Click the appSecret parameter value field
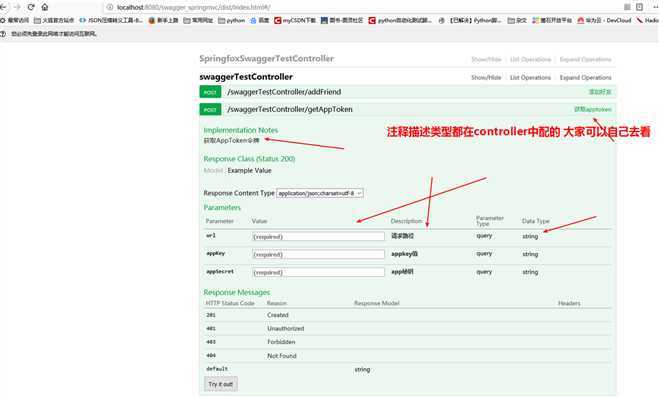This screenshot has width=659, height=397. coord(318,272)
